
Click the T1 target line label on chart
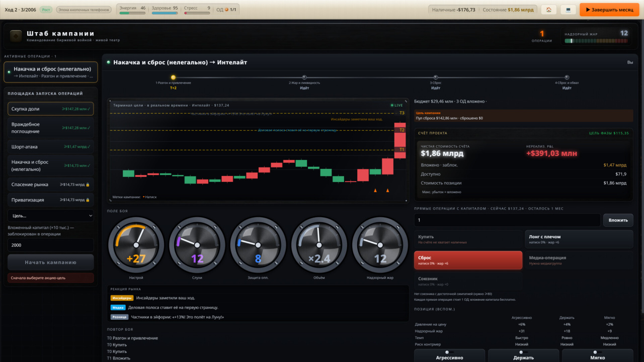(x=401, y=149)
